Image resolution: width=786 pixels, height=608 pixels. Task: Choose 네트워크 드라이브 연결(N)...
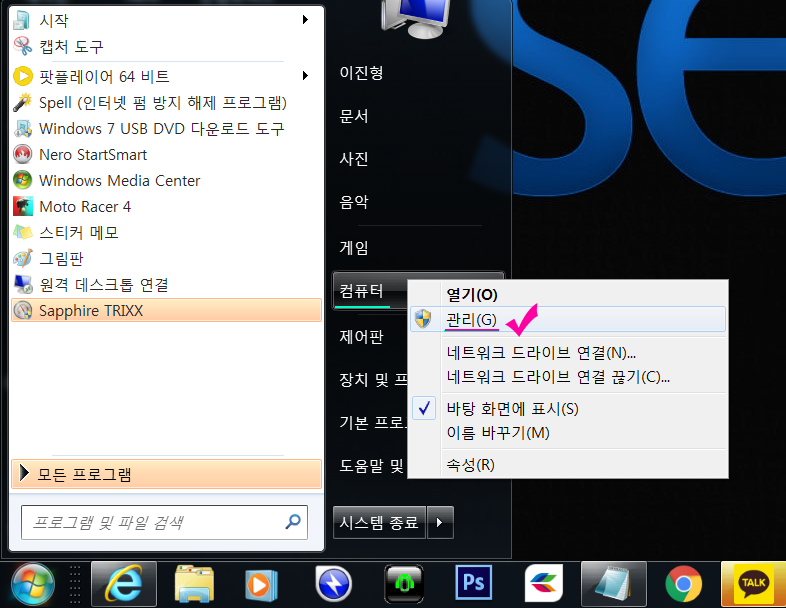pos(568,353)
